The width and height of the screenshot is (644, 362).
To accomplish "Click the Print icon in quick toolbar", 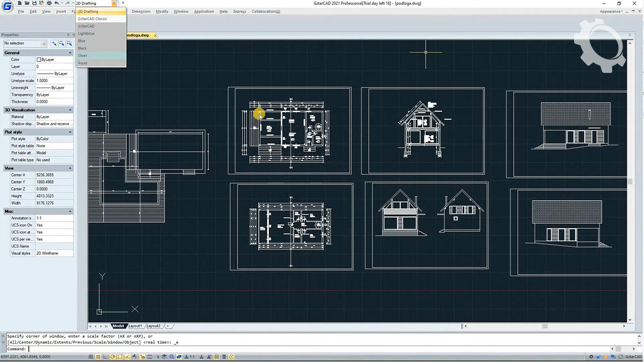I will click(x=49, y=4).
